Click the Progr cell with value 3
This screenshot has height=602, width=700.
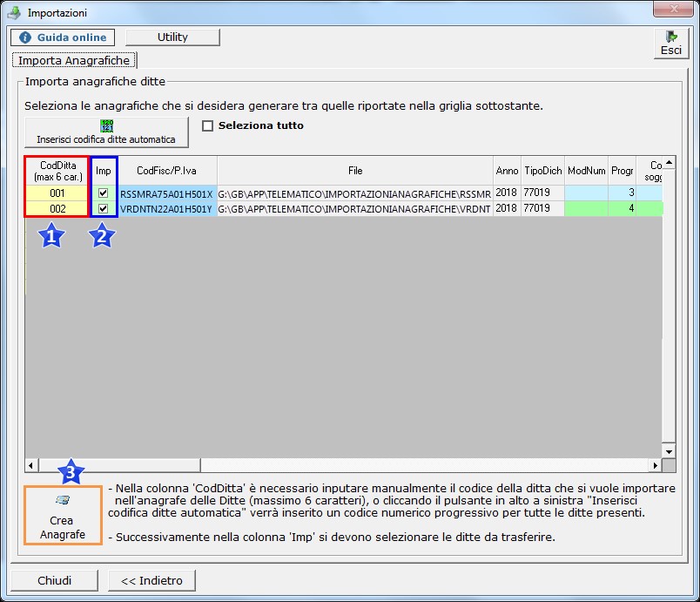623,193
